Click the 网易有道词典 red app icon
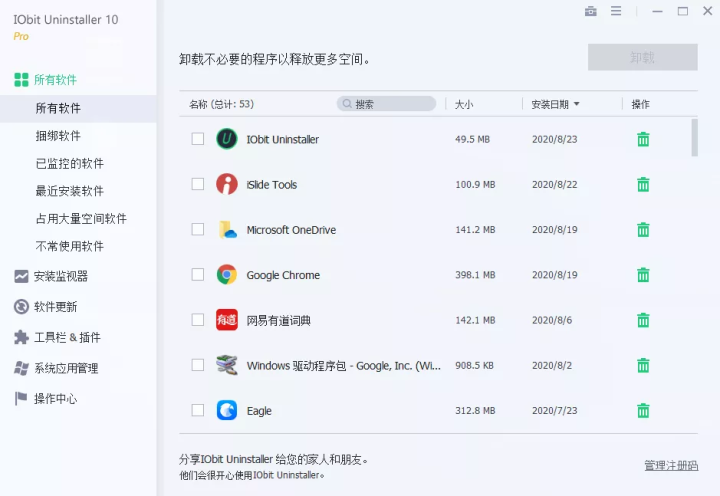The width and height of the screenshot is (720, 496). point(227,320)
